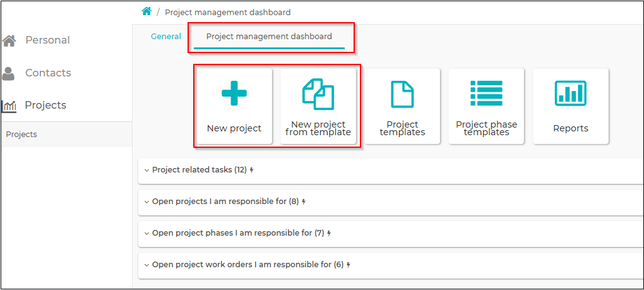Click the duplicate pages icon for template project

pyautogui.click(x=318, y=94)
